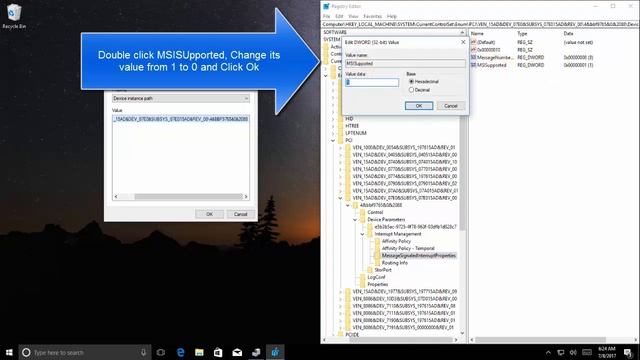Open Task View from the taskbar

pyautogui.click(x=161, y=352)
